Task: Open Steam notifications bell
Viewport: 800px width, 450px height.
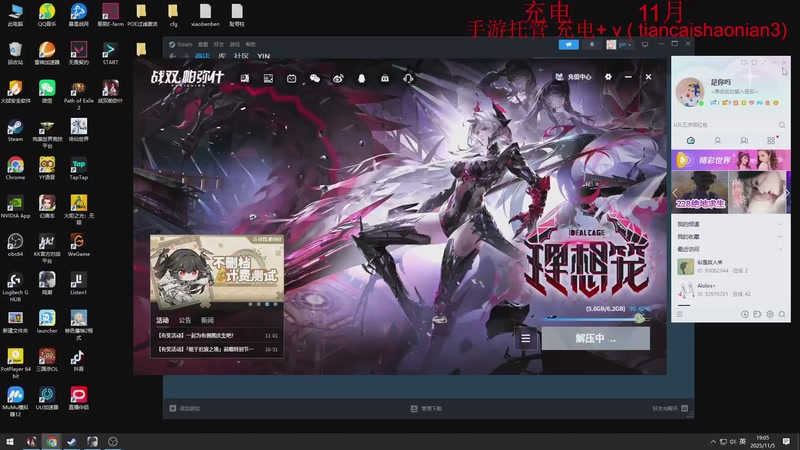Action: click(x=592, y=44)
